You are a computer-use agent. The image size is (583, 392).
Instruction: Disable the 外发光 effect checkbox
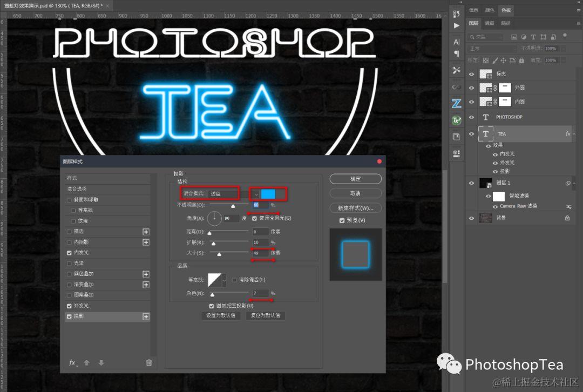[69, 306]
